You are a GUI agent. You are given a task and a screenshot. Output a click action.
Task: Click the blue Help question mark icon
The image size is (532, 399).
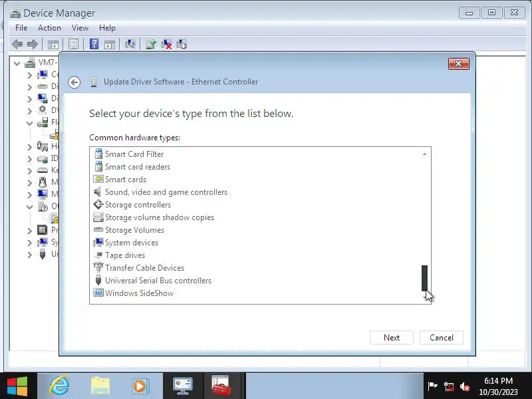[94, 44]
